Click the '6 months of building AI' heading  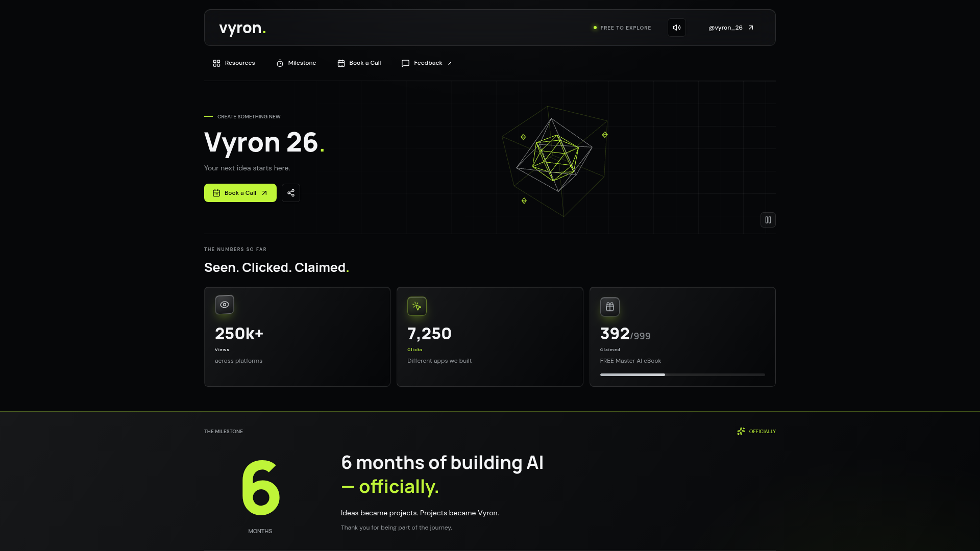[x=442, y=463]
